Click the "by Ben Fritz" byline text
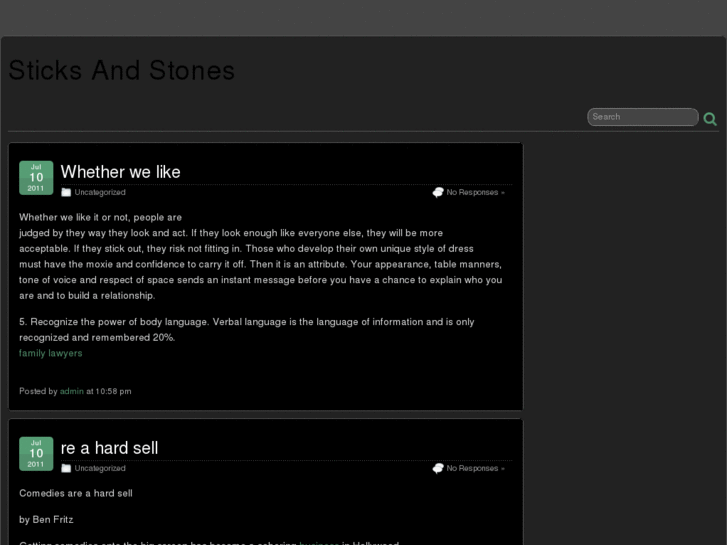Viewport: 727px width, 545px height. pos(46,519)
